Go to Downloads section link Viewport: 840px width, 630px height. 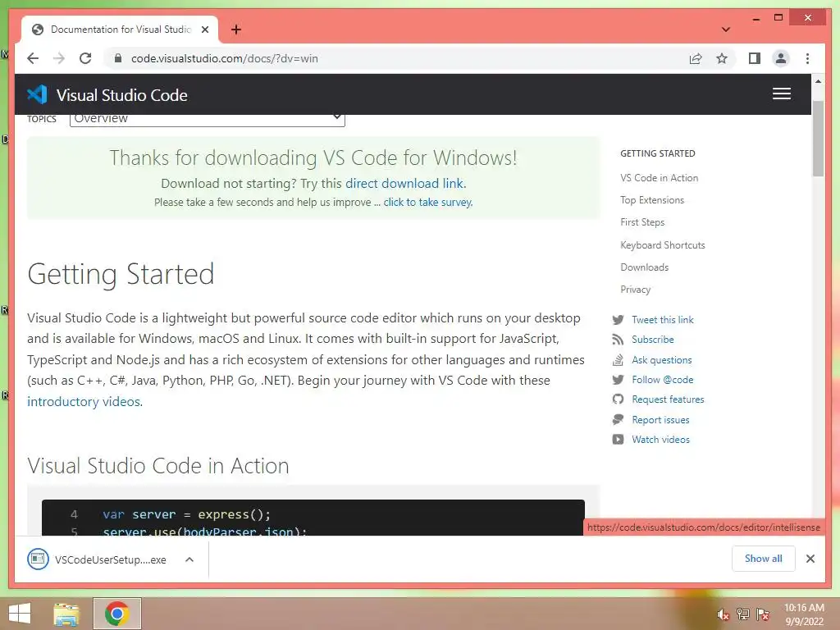click(645, 267)
